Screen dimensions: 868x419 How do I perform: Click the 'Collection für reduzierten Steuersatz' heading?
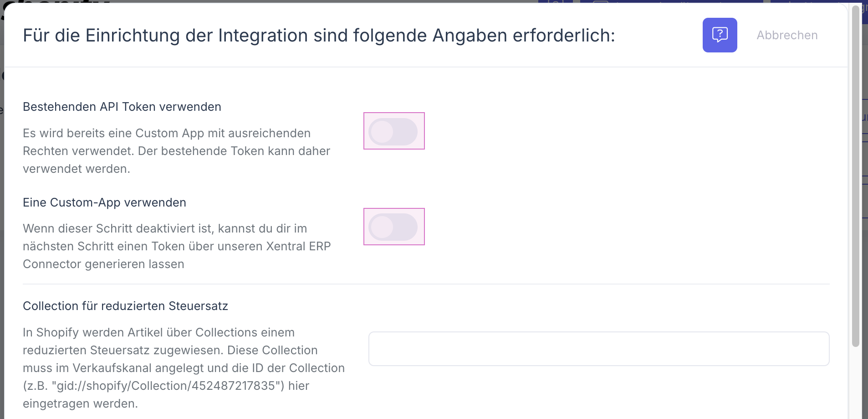(x=125, y=306)
